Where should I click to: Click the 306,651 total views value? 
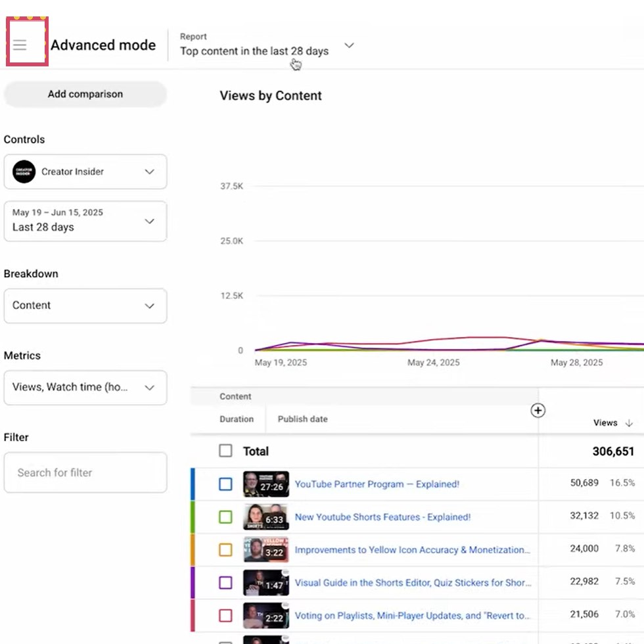point(613,451)
